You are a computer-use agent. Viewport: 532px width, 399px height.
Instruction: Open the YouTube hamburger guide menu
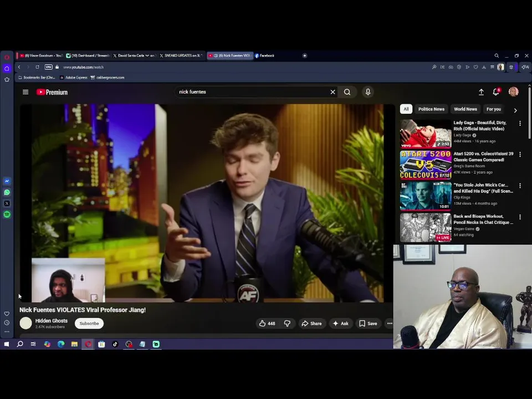pyautogui.click(x=25, y=92)
